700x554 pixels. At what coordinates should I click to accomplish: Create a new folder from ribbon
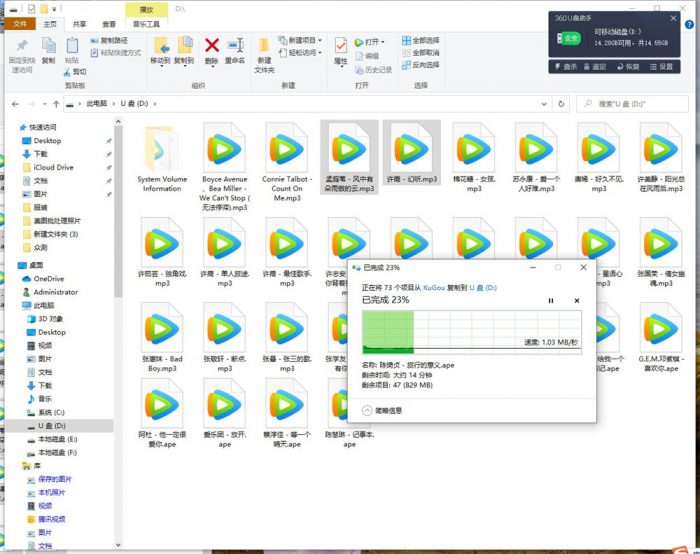pyautogui.click(x=264, y=50)
